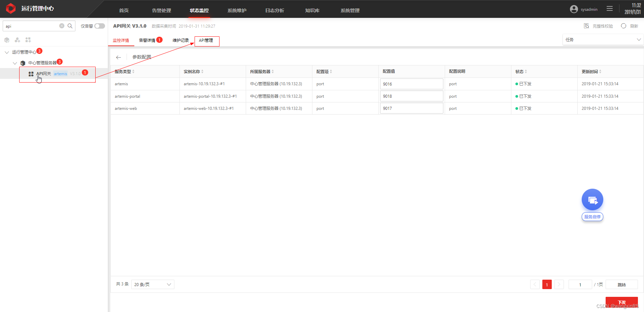Sort by 更新时间 column

coord(600,71)
